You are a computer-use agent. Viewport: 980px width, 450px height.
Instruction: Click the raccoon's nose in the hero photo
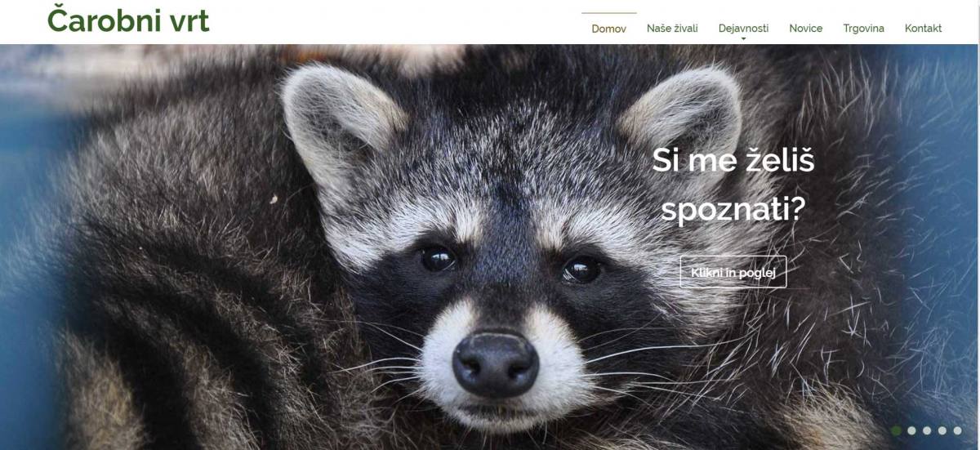tap(495, 363)
